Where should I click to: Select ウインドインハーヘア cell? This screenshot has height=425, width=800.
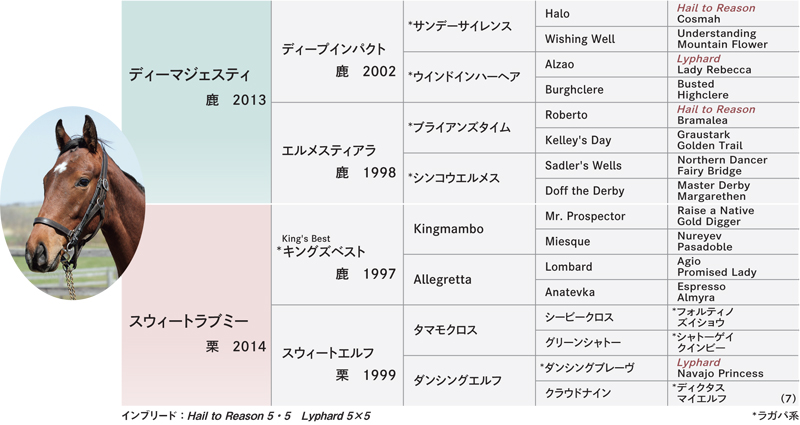(x=469, y=77)
